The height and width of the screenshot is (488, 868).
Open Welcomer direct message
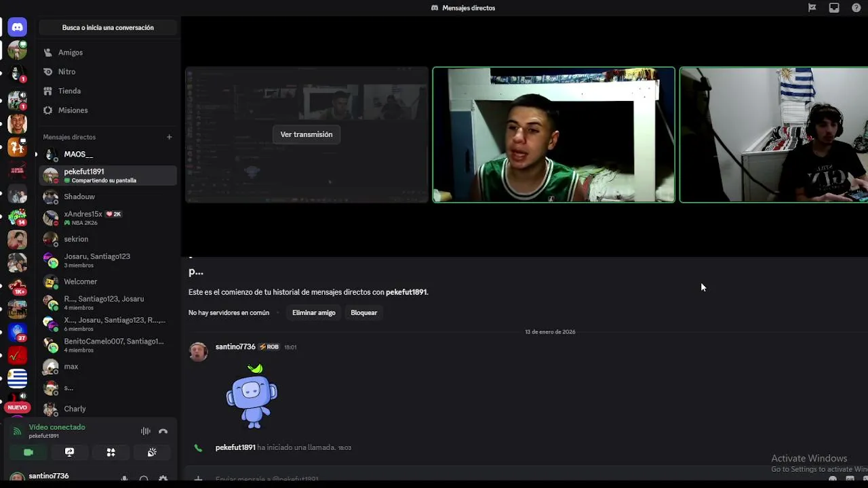tap(108, 281)
